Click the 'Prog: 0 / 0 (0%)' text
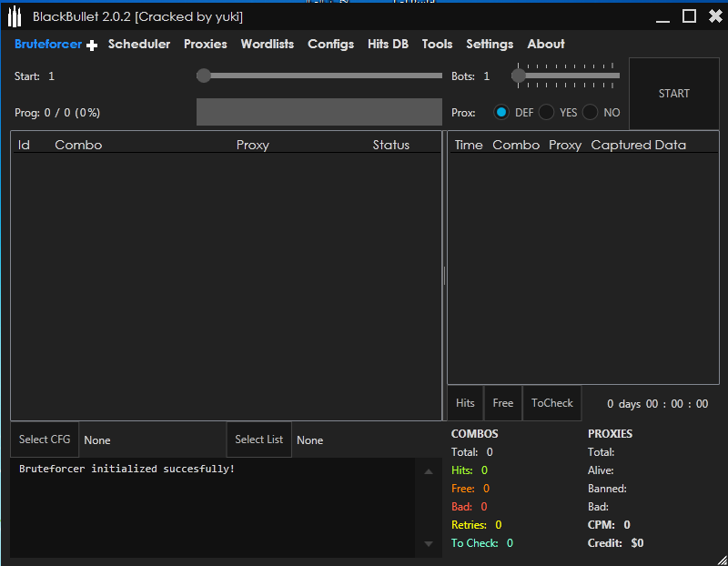The height and width of the screenshot is (566, 728). click(57, 113)
